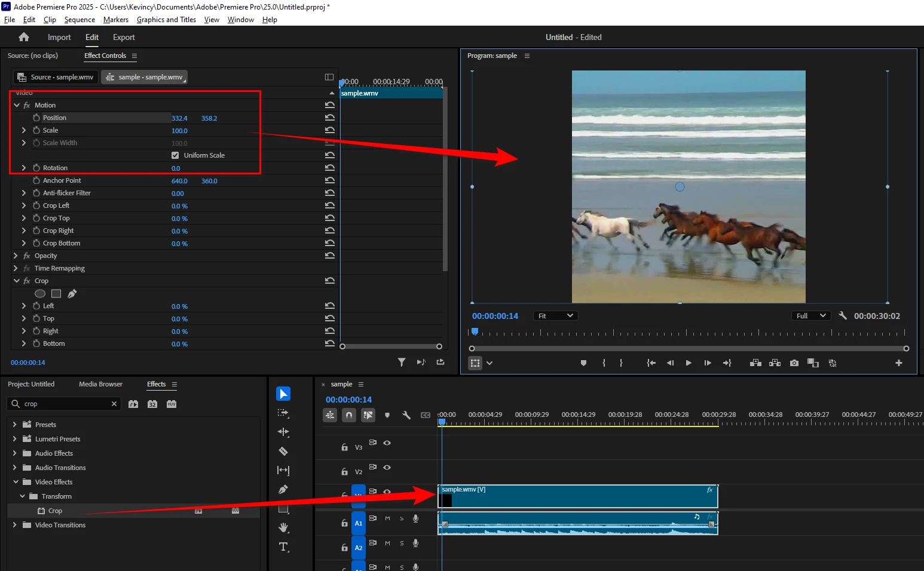This screenshot has height=571, width=924.
Task: Toggle Rotation animation stopwatch
Action: pyautogui.click(x=36, y=168)
